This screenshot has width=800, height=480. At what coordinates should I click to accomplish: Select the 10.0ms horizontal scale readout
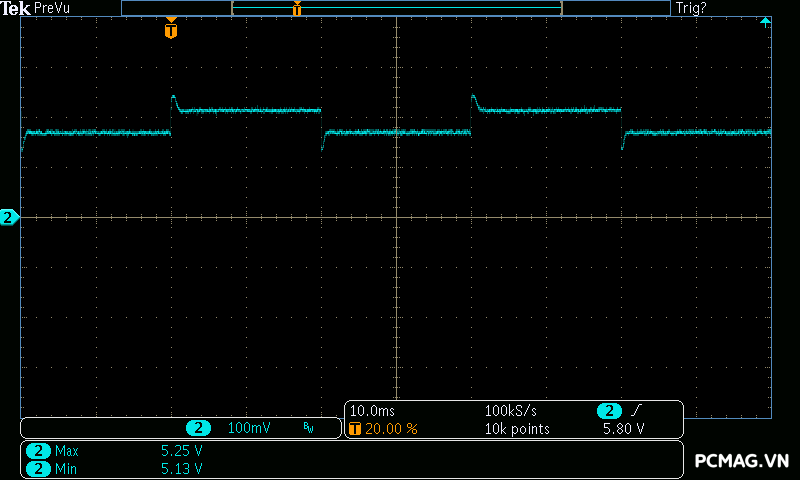(370, 411)
